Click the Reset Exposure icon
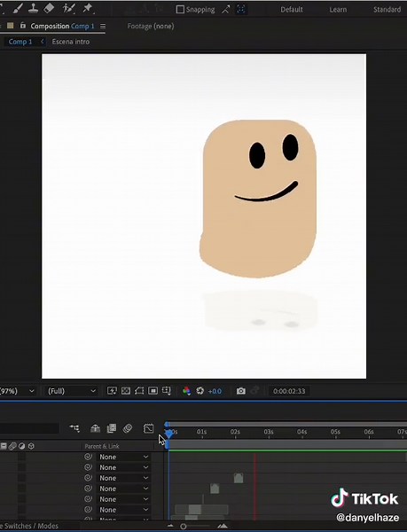407x532 pixels. coord(200,391)
